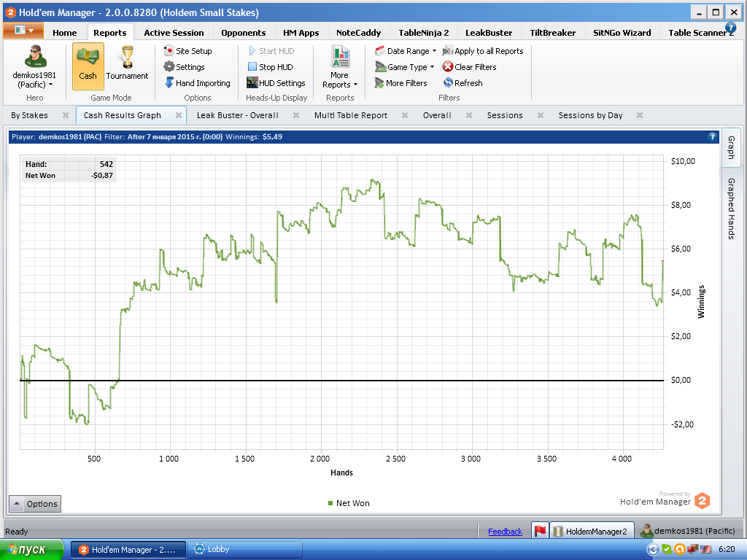Image resolution: width=747 pixels, height=560 pixels.
Task: Click the Winnings: $5,49 header text
Action: pyautogui.click(x=253, y=136)
